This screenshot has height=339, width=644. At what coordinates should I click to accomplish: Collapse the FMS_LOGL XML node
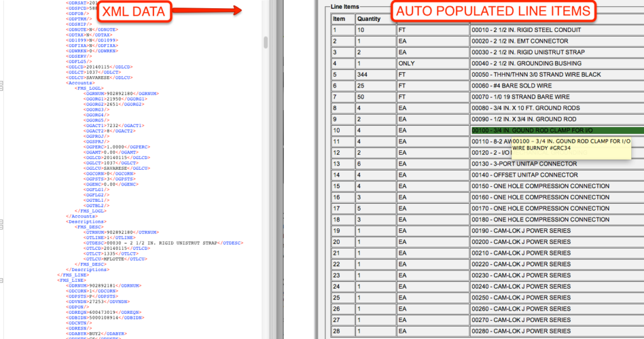pyautogui.click(x=1, y=88)
